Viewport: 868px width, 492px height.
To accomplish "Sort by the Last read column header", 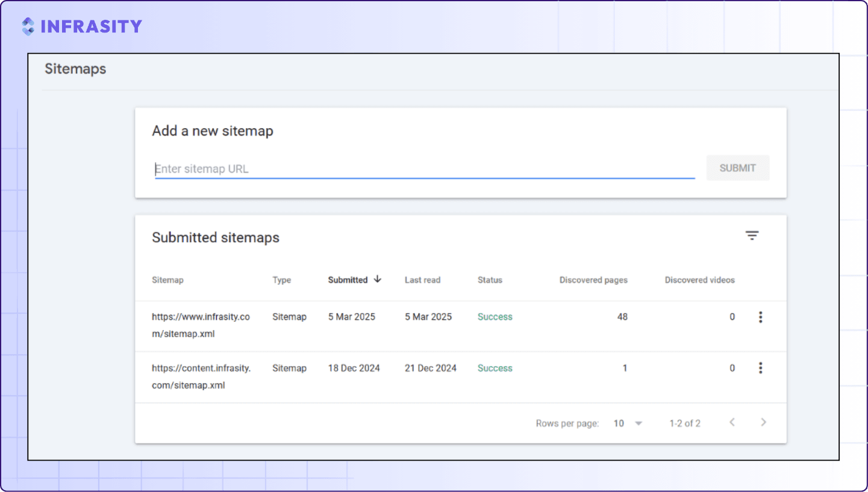I will click(x=422, y=280).
